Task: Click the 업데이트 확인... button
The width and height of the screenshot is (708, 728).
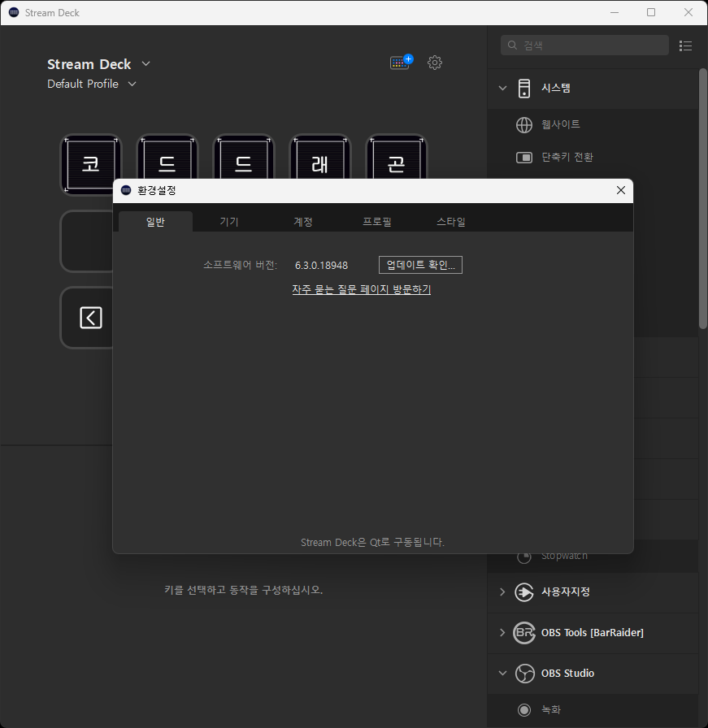Action: (420, 265)
